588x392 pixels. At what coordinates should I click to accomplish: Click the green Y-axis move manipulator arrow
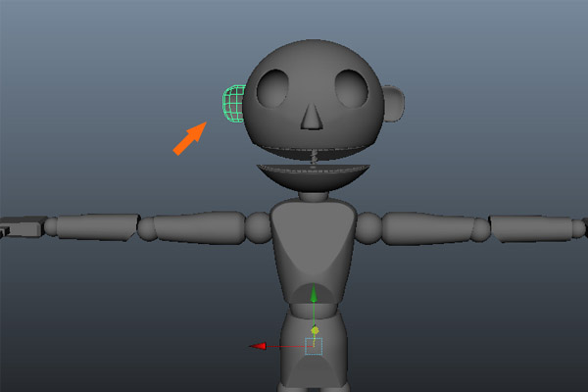(314, 293)
